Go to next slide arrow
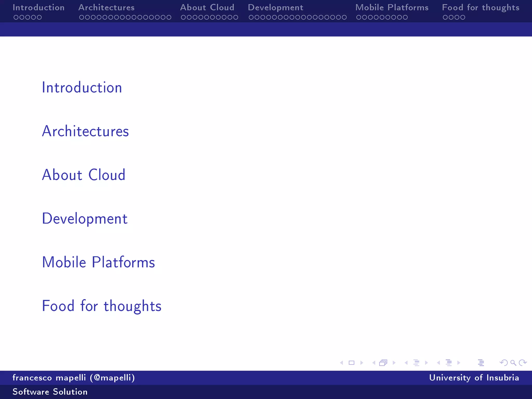Image resolution: width=532 pixels, height=399 pixels. coord(362,363)
